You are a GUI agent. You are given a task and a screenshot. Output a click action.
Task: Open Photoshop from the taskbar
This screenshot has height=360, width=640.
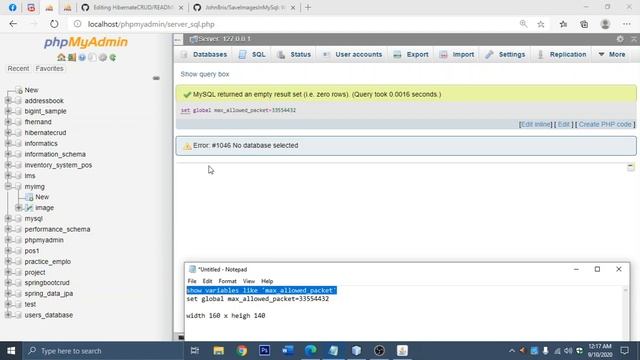264,351
